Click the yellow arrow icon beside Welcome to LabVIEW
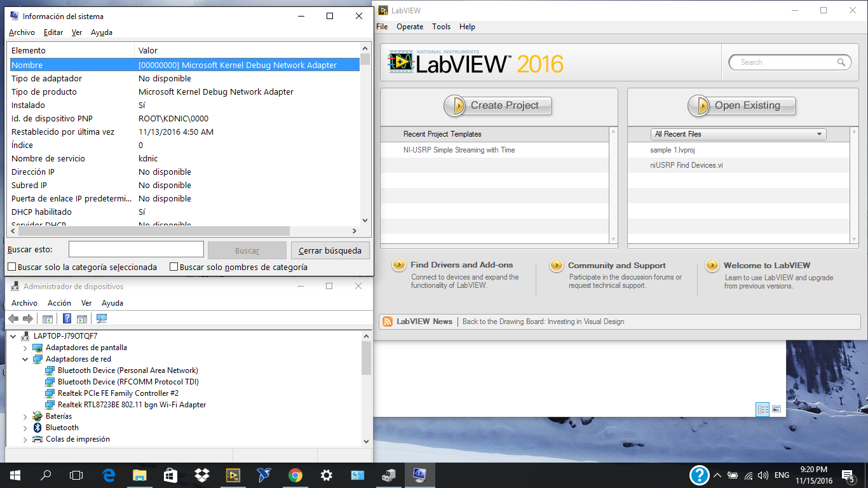 click(712, 265)
